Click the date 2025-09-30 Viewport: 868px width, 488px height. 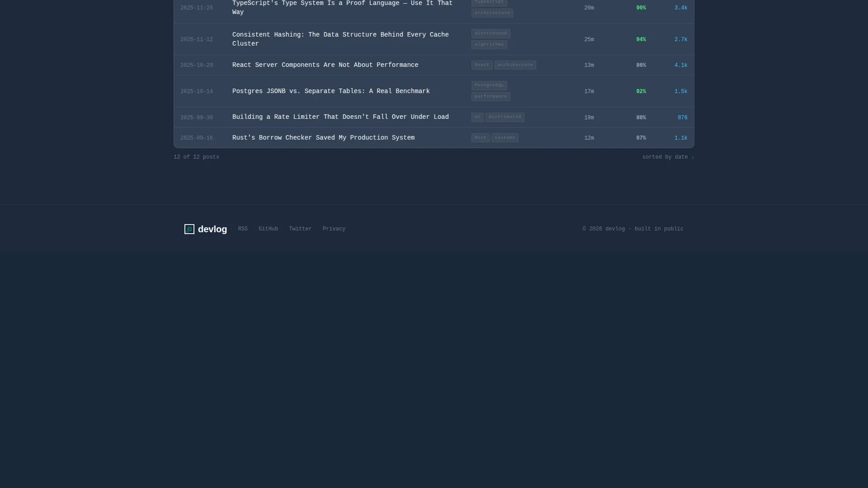coord(197,118)
